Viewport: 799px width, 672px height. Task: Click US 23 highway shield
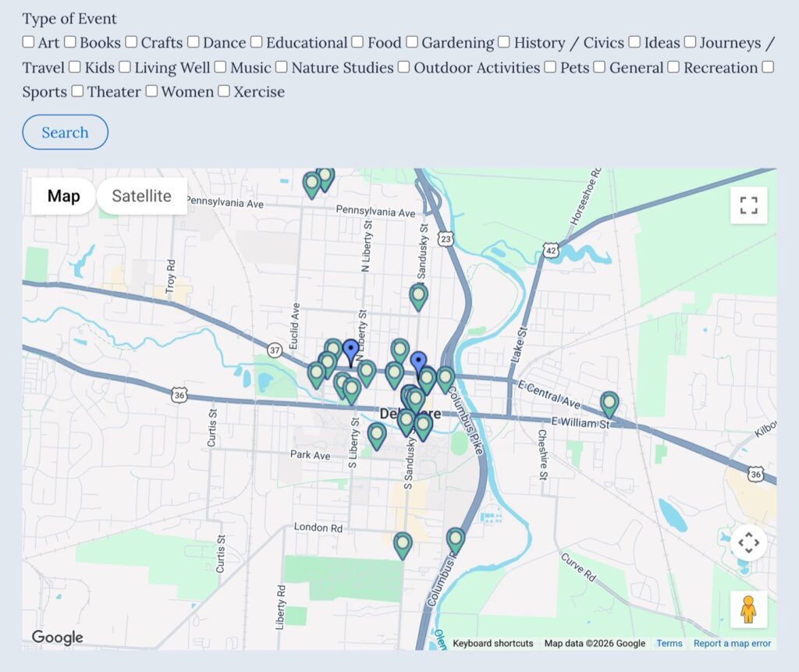click(446, 239)
